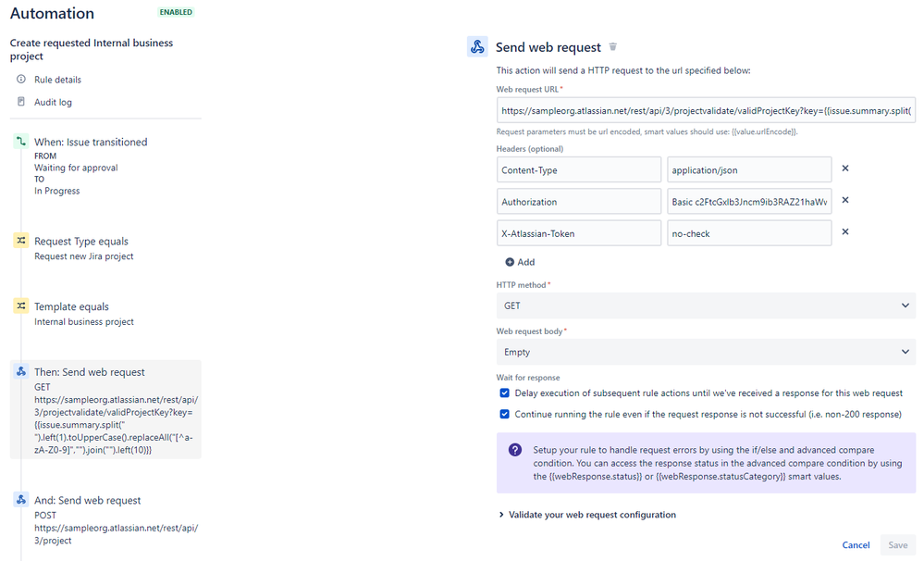Remove the X-Atlassian-Token header row
Image resolution: width=924 pixels, height=561 pixels.
(x=844, y=233)
